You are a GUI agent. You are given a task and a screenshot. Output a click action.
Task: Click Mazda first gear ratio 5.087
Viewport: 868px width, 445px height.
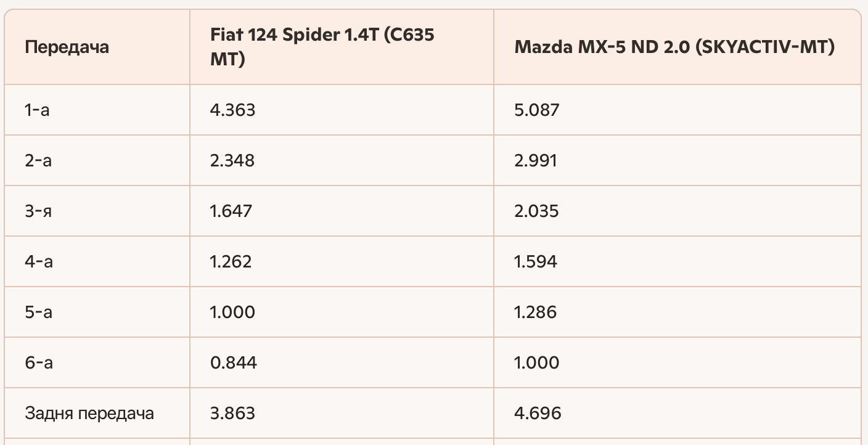(x=537, y=110)
